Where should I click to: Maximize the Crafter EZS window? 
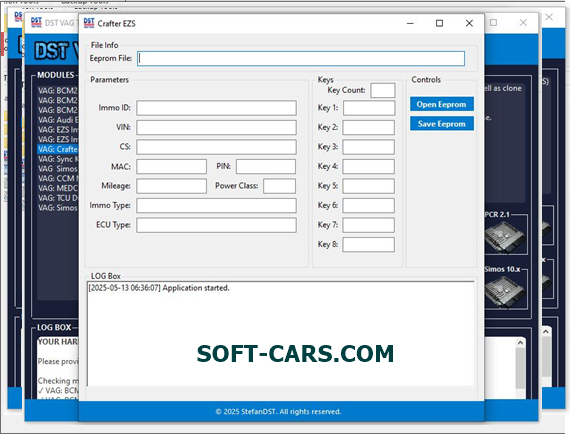coord(439,23)
